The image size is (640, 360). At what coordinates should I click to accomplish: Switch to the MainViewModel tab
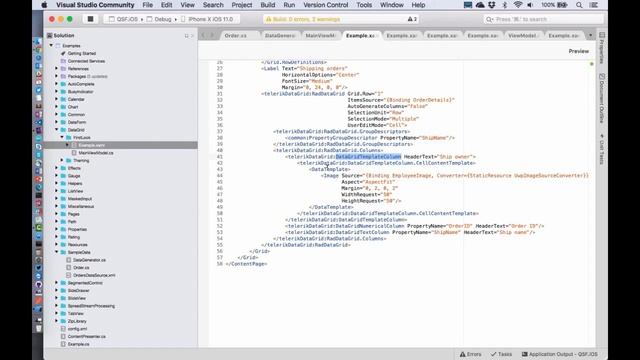pyautogui.click(x=321, y=36)
